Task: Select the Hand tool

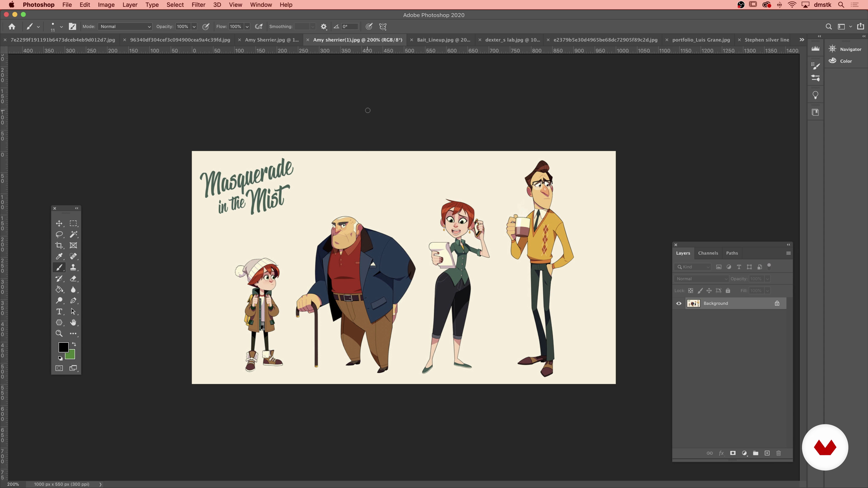Action: click(73, 323)
